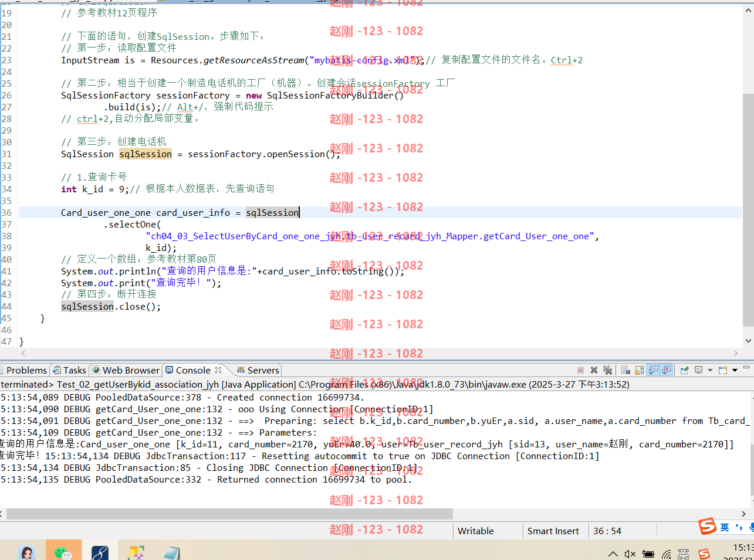754x560 pixels.
Task: Click the Smart Insert status field
Action: pos(553,531)
